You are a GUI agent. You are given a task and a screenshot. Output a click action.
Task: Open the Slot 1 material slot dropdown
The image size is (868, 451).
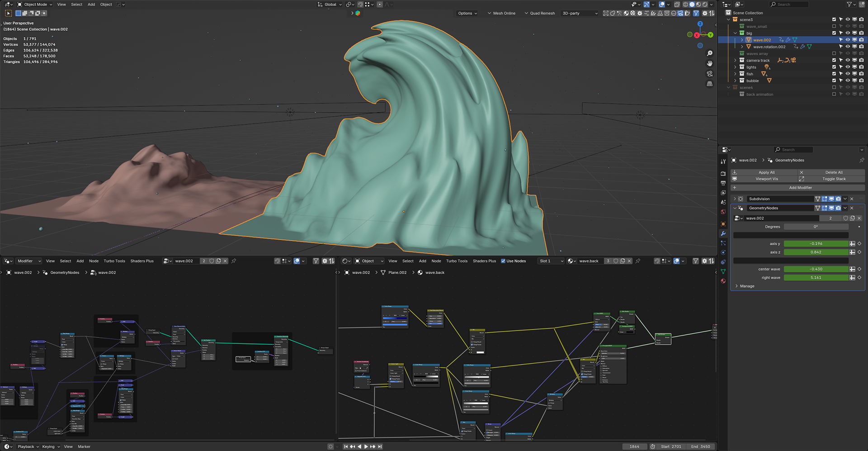coord(551,261)
